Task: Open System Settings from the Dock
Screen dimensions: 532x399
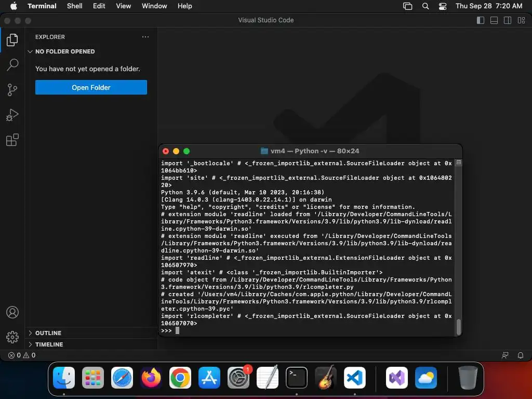Action: click(x=238, y=378)
